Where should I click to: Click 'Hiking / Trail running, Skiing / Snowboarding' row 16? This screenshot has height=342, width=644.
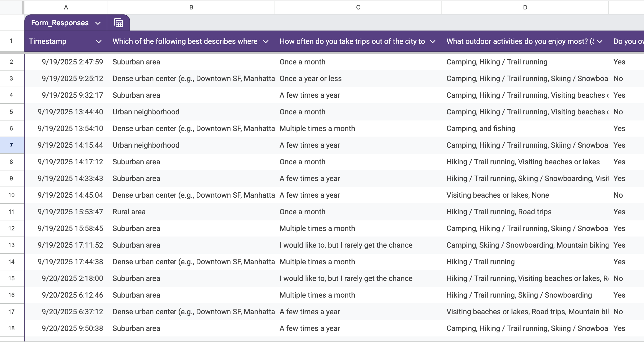[x=525, y=295]
